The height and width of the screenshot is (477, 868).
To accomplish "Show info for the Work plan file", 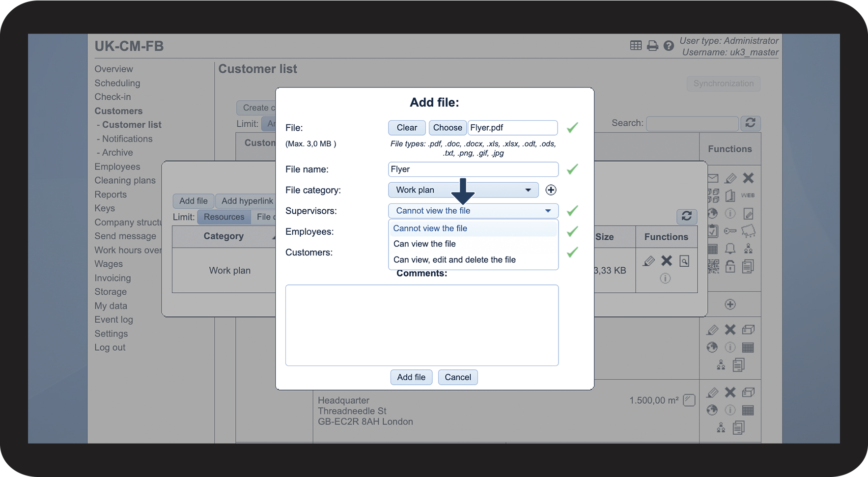I will [x=665, y=279].
